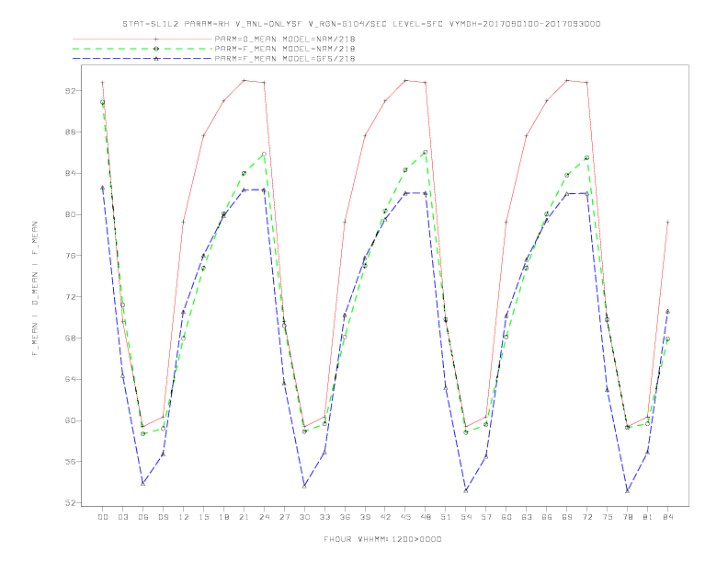Screen dimensions: 728x563
Task: Click blue GFS triangle point at hour 54
Action: pyautogui.click(x=466, y=490)
